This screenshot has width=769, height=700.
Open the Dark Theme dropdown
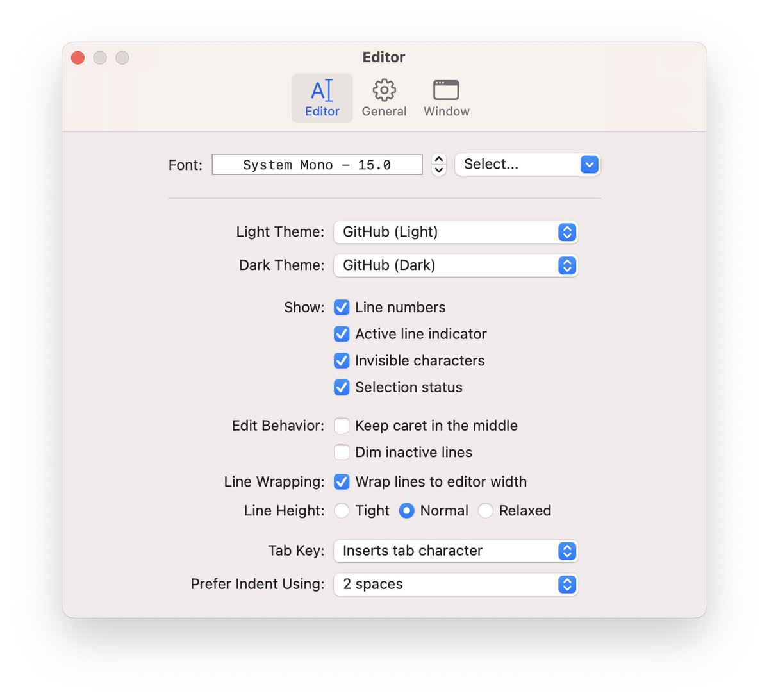click(456, 265)
